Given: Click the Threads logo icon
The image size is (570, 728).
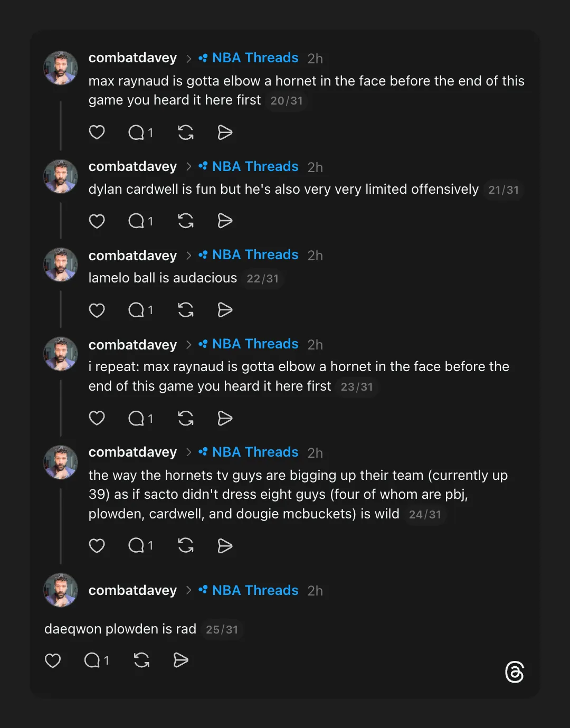Looking at the screenshot, I should tap(515, 672).
